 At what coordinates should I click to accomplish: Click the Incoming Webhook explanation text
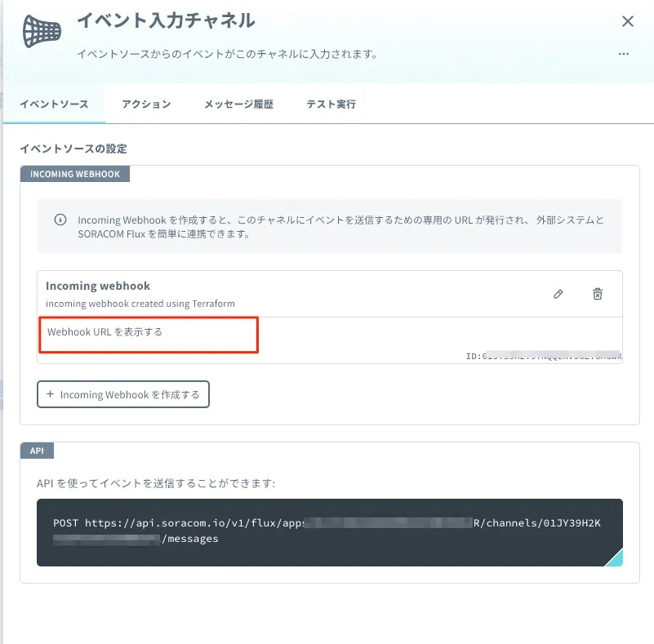tap(340, 227)
